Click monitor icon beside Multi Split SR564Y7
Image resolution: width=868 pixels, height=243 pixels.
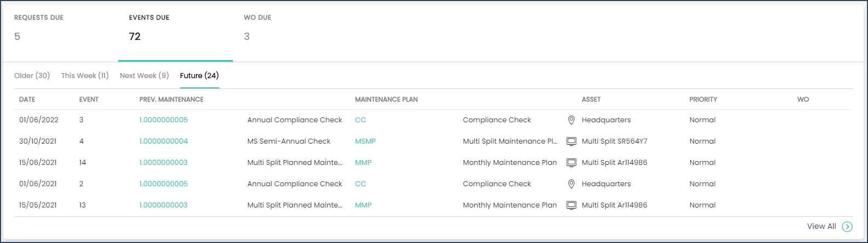pyautogui.click(x=571, y=141)
